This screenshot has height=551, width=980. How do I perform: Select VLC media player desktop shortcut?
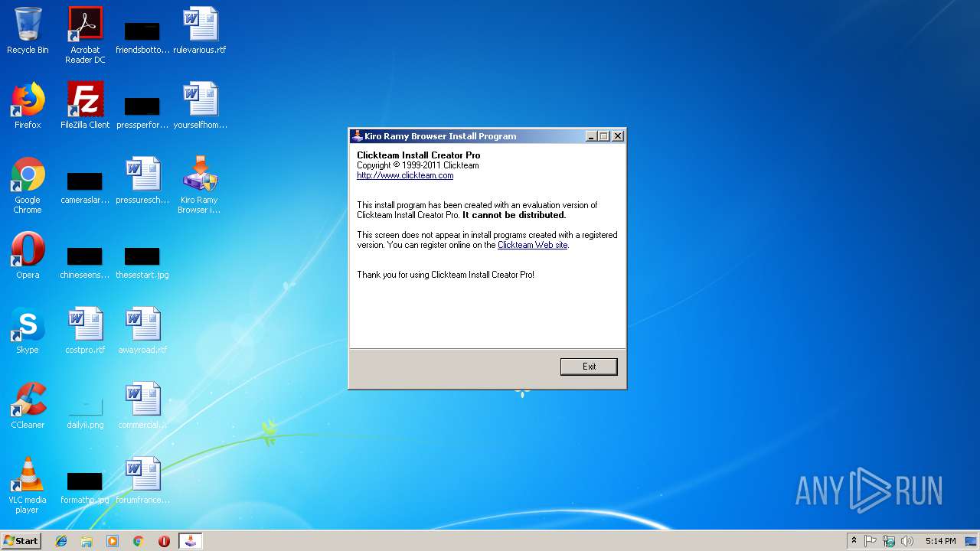pyautogui.click(x=28, y=485)
